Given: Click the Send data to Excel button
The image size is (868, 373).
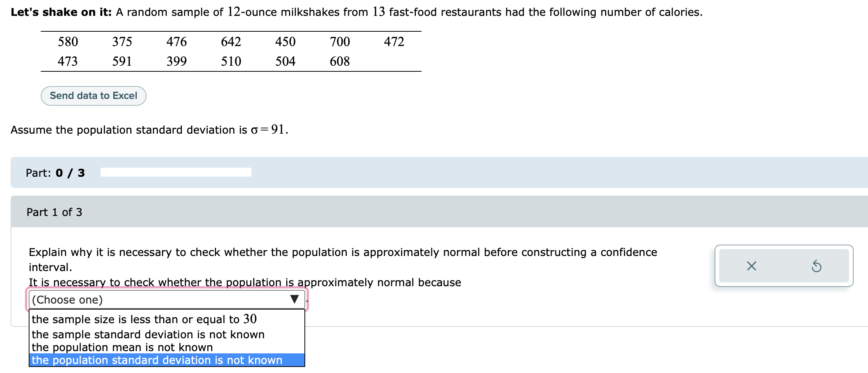Looking at the screenshot, I should coord(93,96).
